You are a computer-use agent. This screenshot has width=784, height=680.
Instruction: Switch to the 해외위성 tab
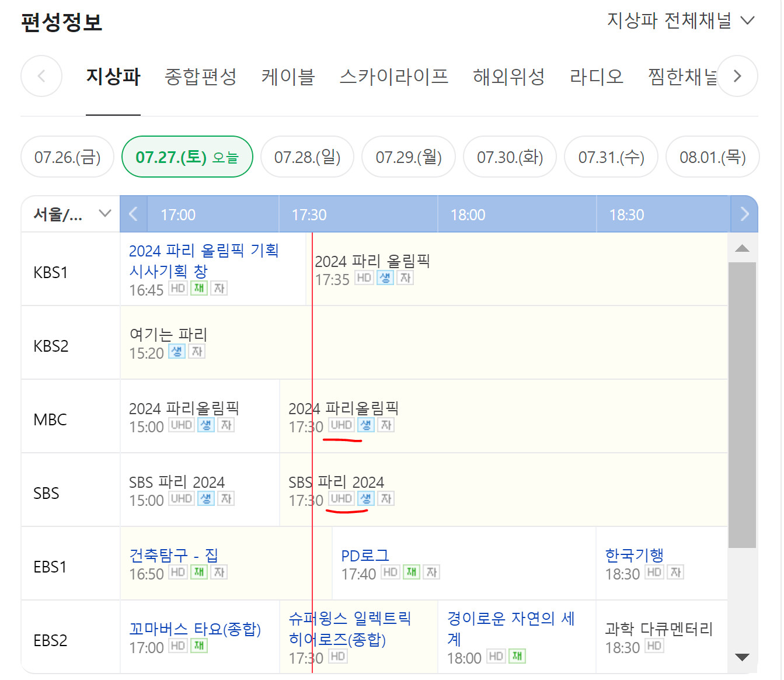pos(509,77)
